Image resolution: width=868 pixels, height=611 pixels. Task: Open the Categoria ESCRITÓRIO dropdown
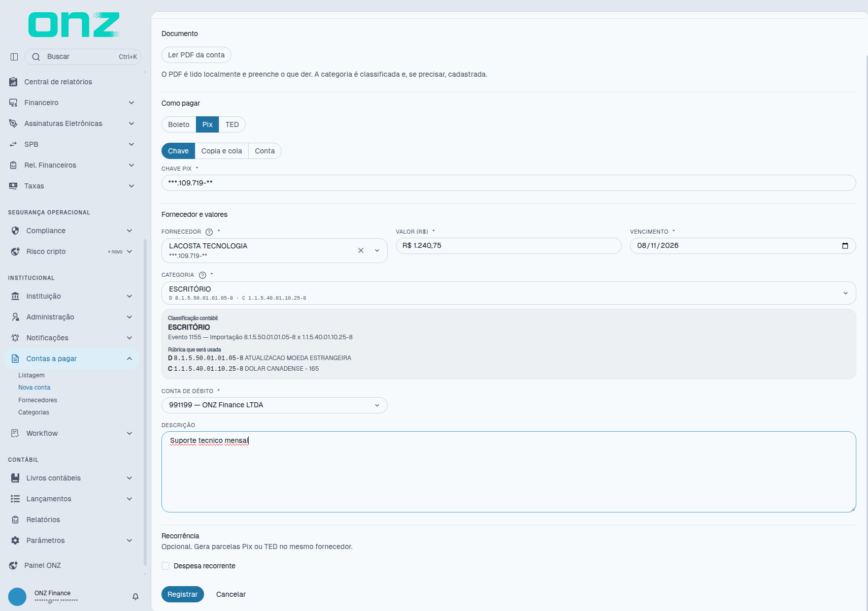pos(509,293)
